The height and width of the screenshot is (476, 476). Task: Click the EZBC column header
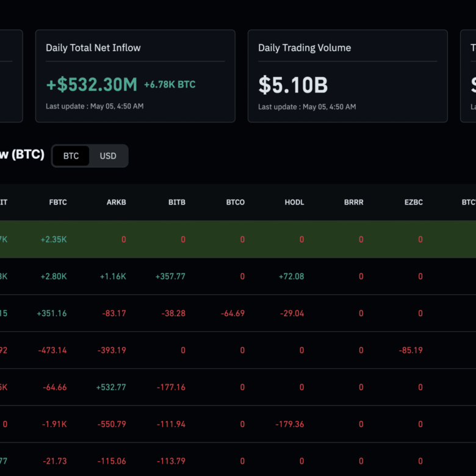point(414,202)
